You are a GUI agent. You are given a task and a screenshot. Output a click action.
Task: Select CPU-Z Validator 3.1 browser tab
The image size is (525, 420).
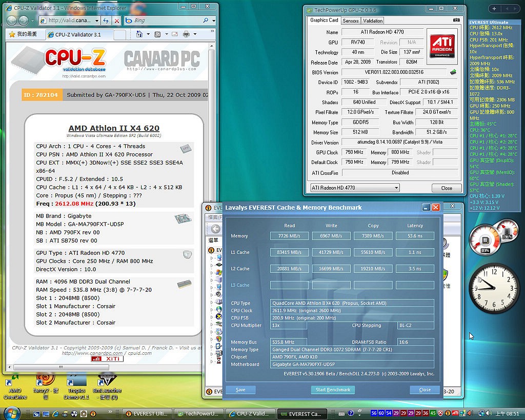click(79, 34)
